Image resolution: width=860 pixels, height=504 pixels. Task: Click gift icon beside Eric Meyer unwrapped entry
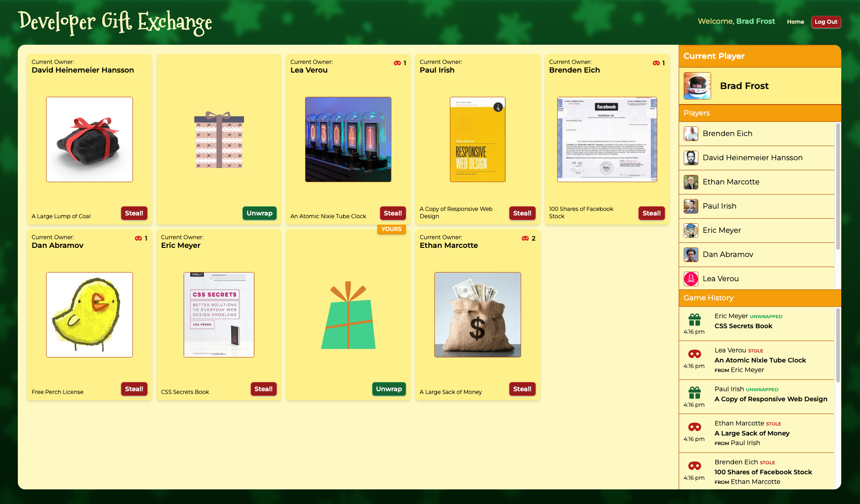click(x=694, y=320)
